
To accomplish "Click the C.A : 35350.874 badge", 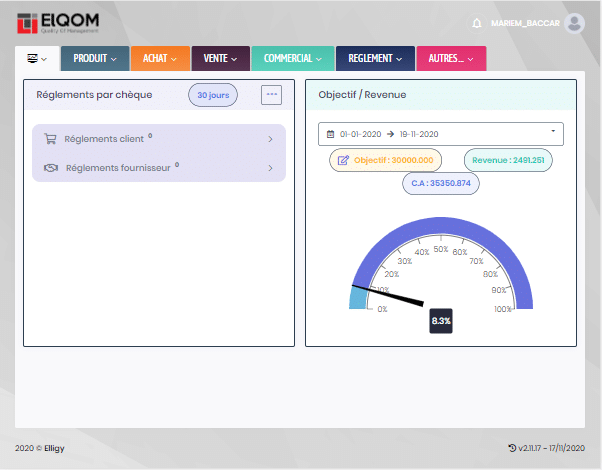I will 441,183.
